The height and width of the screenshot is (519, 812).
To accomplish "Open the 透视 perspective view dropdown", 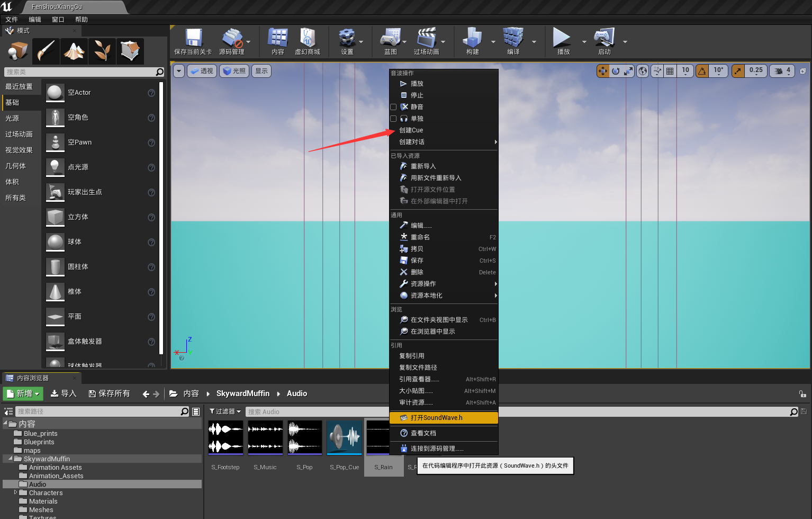I will click(201, 71).
